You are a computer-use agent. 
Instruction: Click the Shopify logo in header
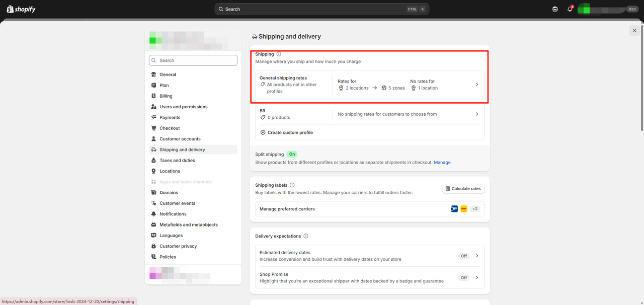click(x=21, y=9)
